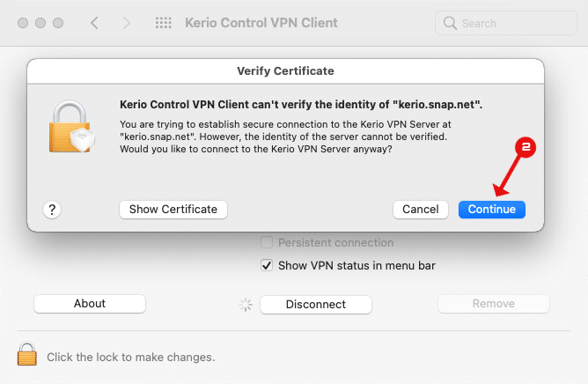Continue connecting to the VPN server
This screenshot has height=384, width=588.
coord(492,209)
